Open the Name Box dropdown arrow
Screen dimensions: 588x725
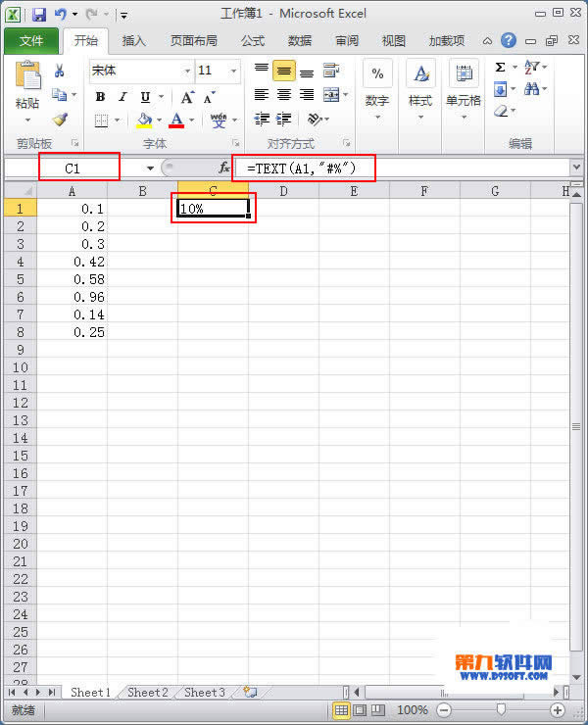coord(150,169)
